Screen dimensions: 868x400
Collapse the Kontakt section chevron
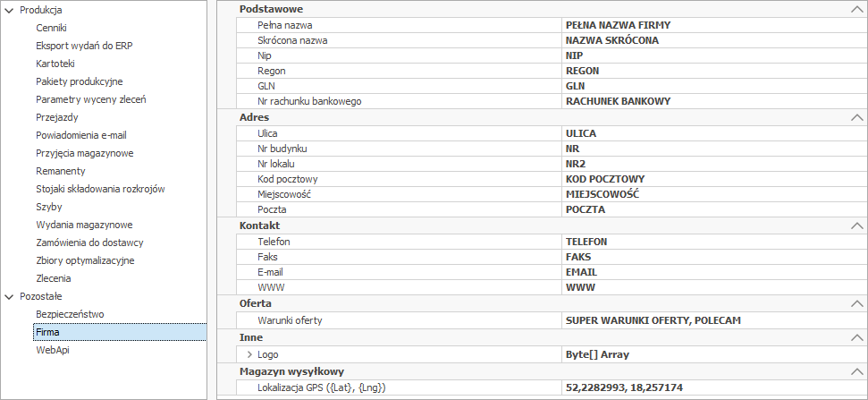pyautogui.click(x=857, y=226)
